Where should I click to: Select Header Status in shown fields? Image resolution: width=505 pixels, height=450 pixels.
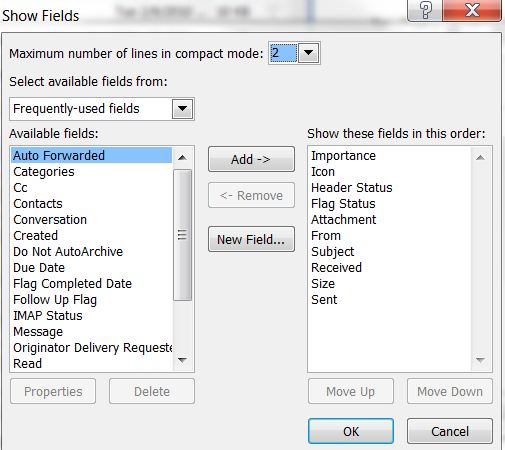tap(352, 188)
